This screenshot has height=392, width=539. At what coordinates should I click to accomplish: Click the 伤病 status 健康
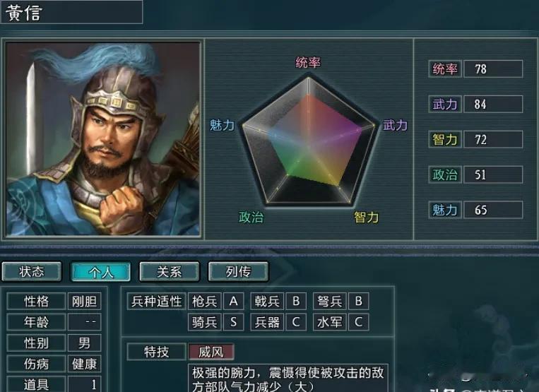coord(84,364)
